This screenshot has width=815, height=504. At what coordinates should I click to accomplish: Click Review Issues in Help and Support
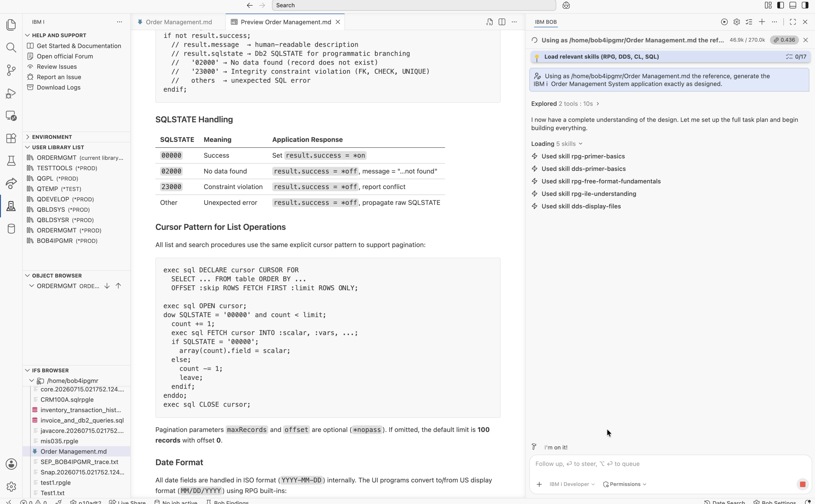pyautogui.click(x=57, y=67)
